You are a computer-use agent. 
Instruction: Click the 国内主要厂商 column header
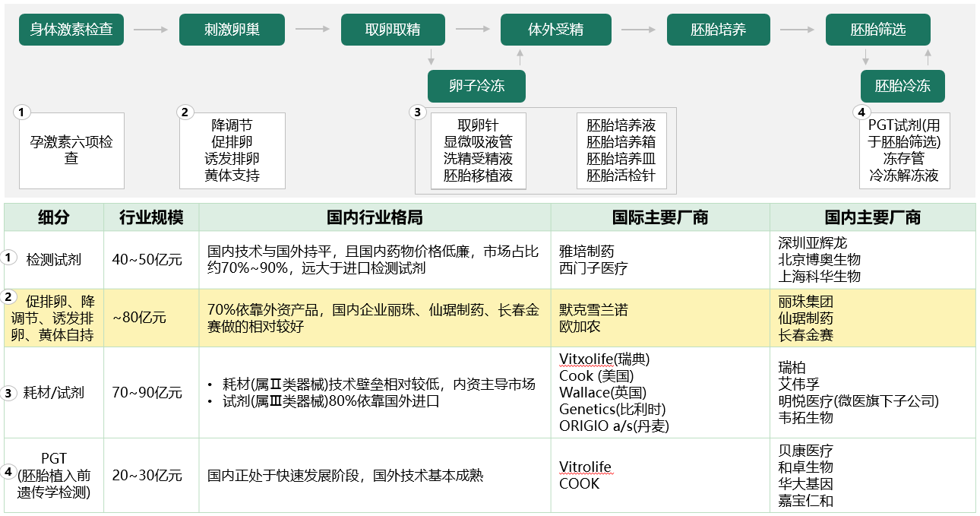click(x=873, y=217)
